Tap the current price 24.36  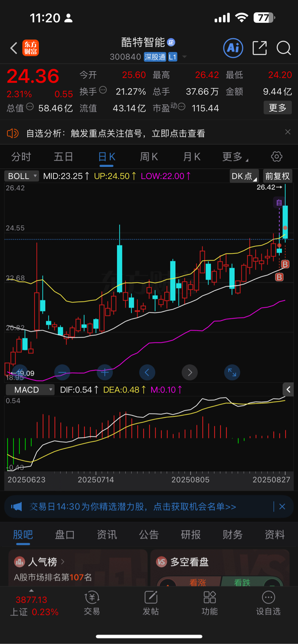pyautogui.click(x=33, y=76)
